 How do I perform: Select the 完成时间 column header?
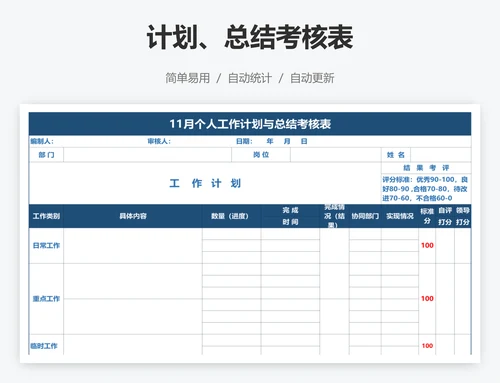[x=290, y=216]
